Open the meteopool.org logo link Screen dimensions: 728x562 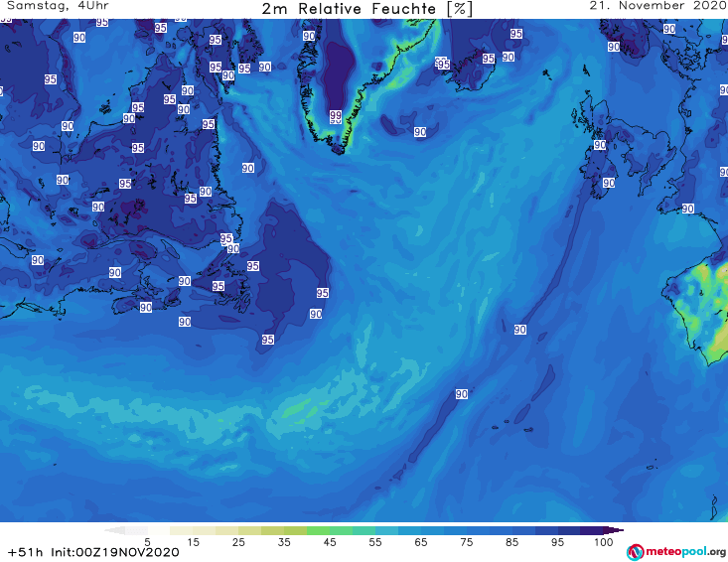pyautogui.click(x=676, y=552)
